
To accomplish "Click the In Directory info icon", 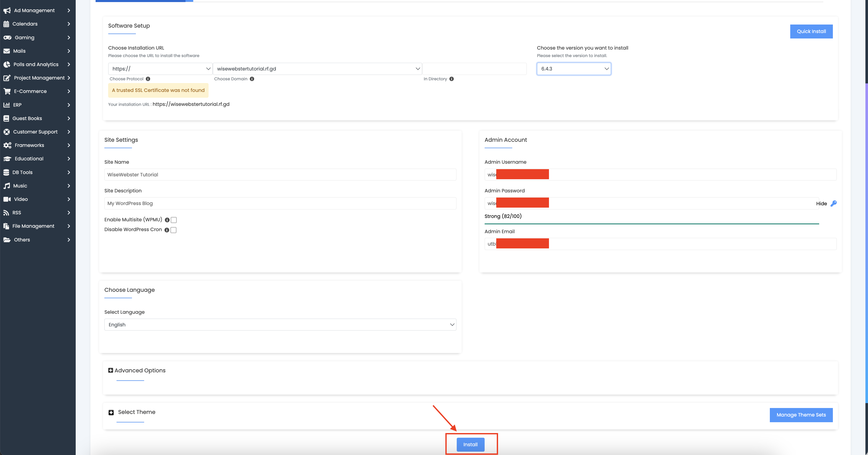I will pos(452,79).
